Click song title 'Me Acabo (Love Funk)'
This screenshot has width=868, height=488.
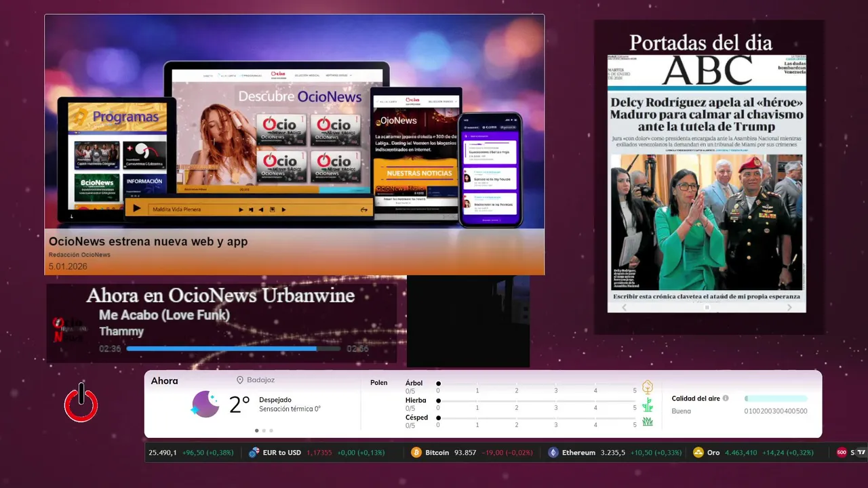pyautogui.click(x=164, y=315)
